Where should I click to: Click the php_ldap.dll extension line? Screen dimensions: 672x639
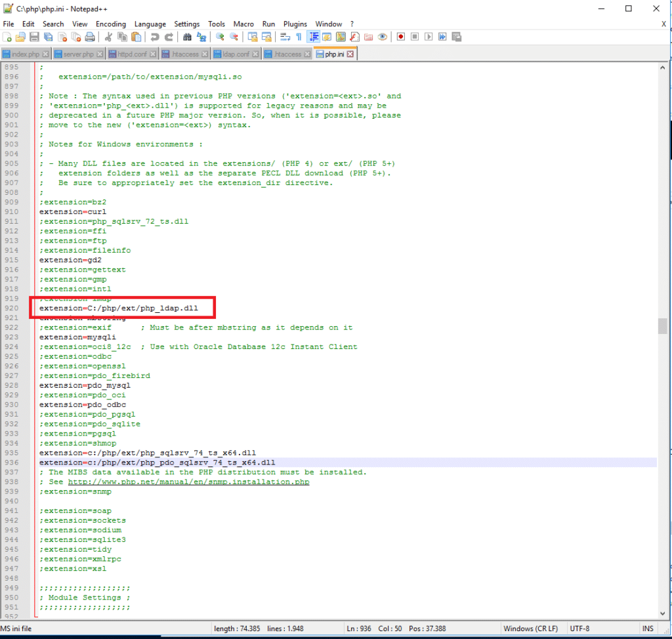[x=119, y=308]
